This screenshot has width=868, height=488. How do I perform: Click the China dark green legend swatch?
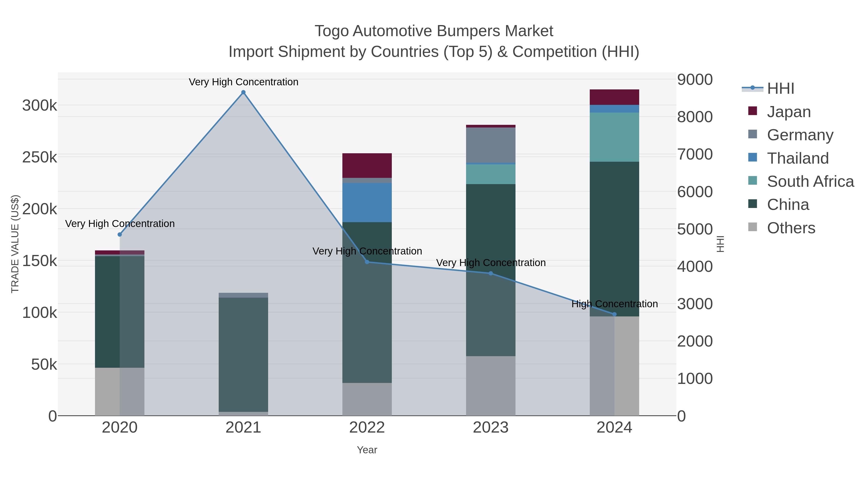pos(753,204)
